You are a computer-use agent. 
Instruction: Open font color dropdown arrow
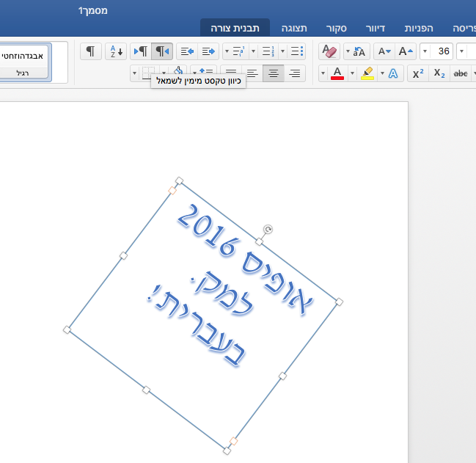point(323,73)
